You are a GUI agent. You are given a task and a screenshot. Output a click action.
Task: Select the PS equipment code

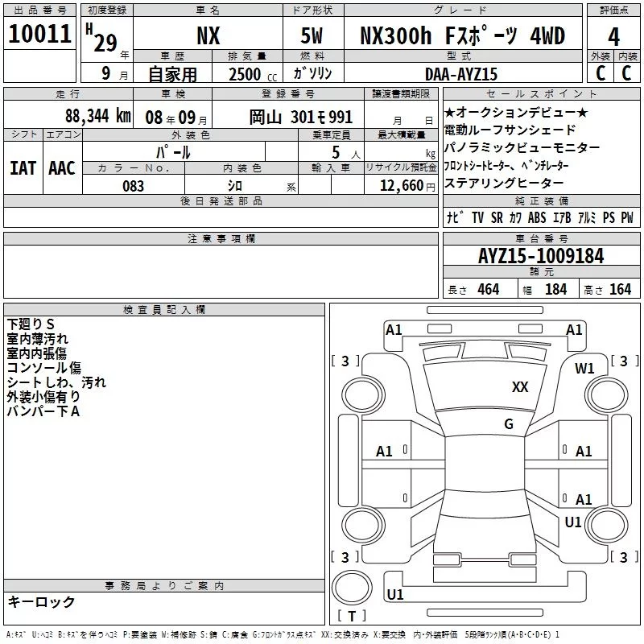click(x=609, y=217)
